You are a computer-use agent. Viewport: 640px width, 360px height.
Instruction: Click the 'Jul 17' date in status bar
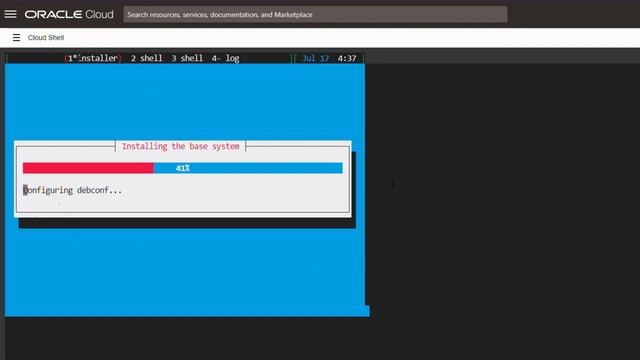[x=316, y=58]
